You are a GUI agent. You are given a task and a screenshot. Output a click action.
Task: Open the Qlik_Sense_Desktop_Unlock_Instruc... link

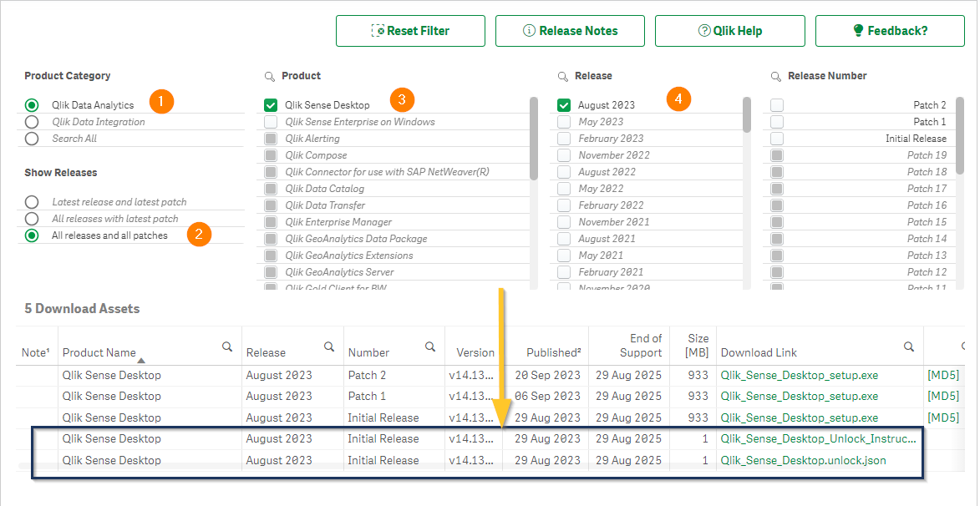[x=818, y=438]
